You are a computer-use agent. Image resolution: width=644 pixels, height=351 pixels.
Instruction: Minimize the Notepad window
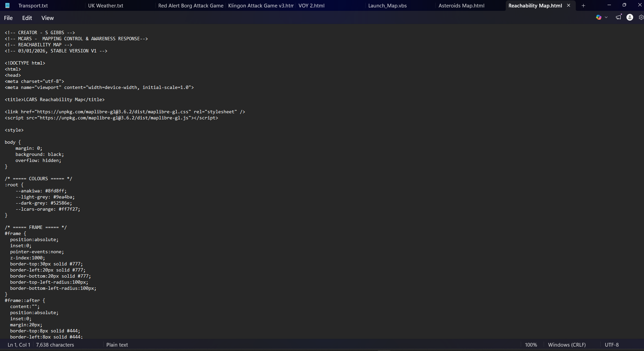click(x=609, y=5)
